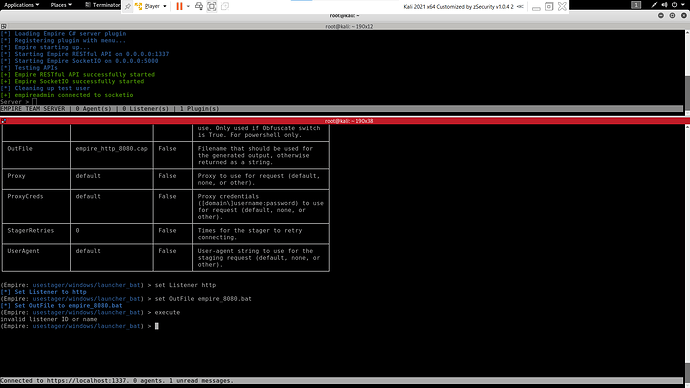The image size is (690, 388).
Task: Click the EMPIRE TEAM SERVER status text
Action: coord(33,109)
